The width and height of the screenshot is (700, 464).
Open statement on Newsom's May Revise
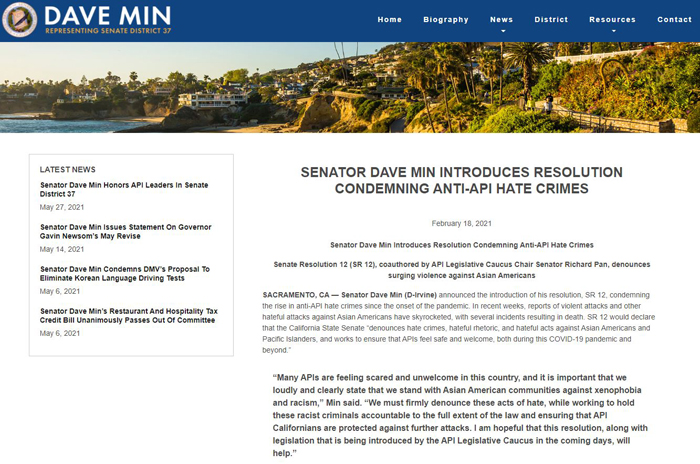tap(125, 231)
